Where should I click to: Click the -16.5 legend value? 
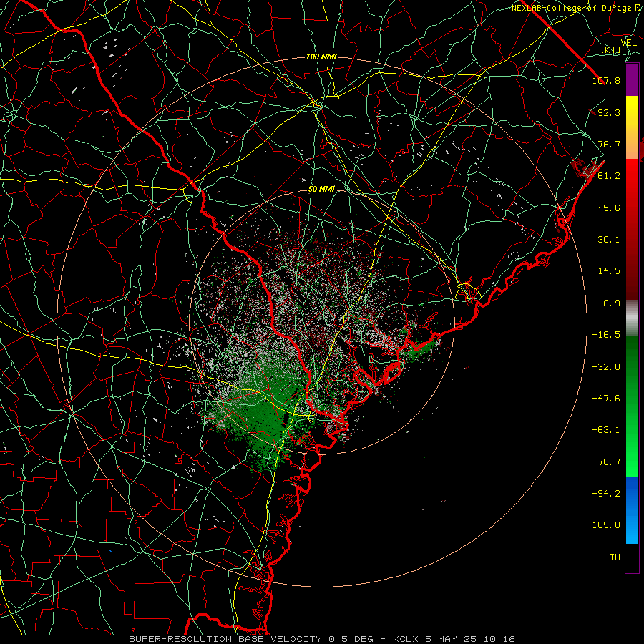tap(606, 335)
